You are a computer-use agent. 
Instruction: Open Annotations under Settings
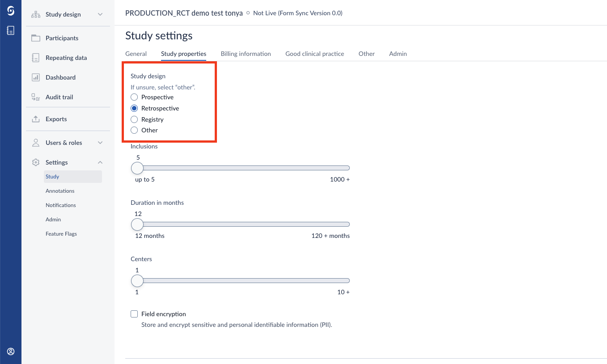pyautogui.click(x=60, y=191)
